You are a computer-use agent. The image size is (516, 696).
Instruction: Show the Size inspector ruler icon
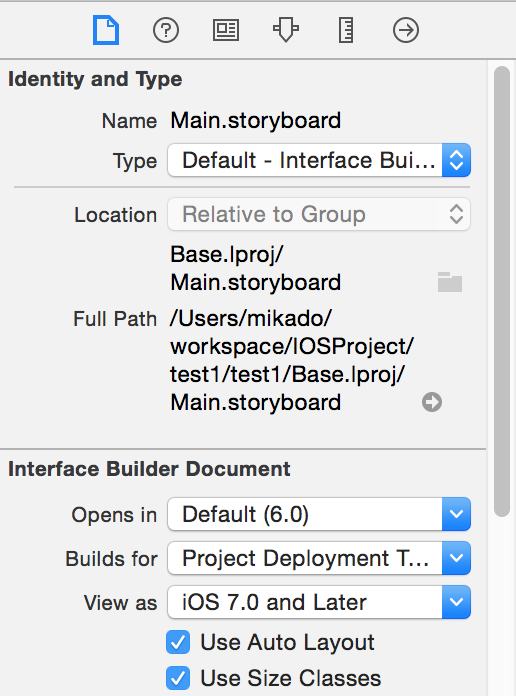click(x=346, y=30)
